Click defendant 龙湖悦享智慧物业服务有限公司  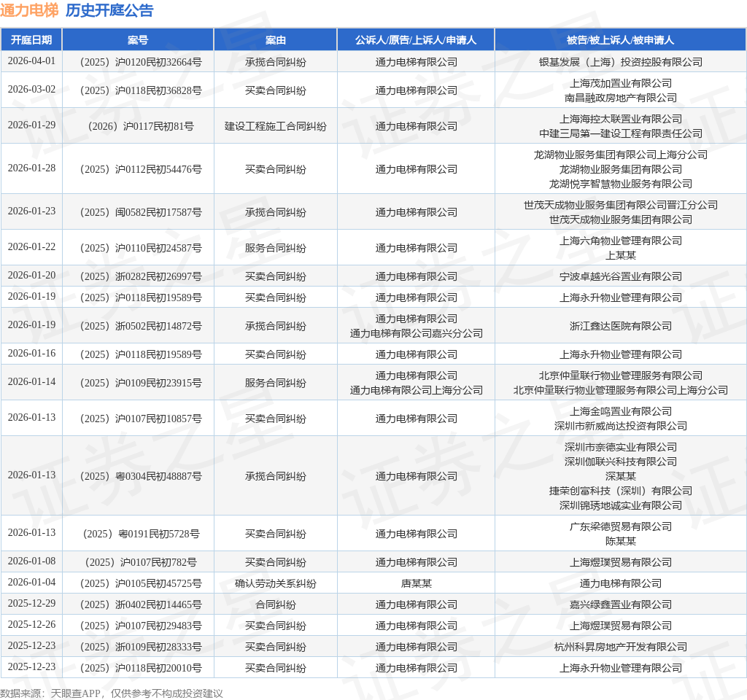[x=620, y=184]
